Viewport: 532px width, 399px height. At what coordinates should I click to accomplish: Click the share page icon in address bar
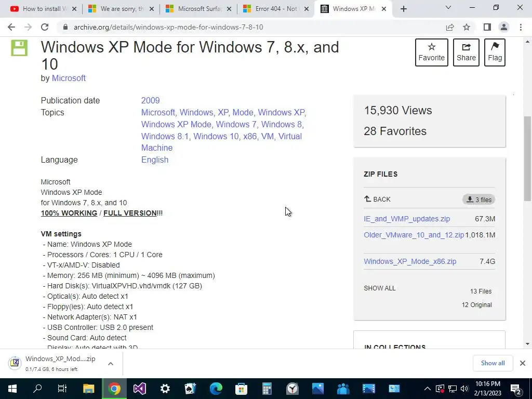450,27
